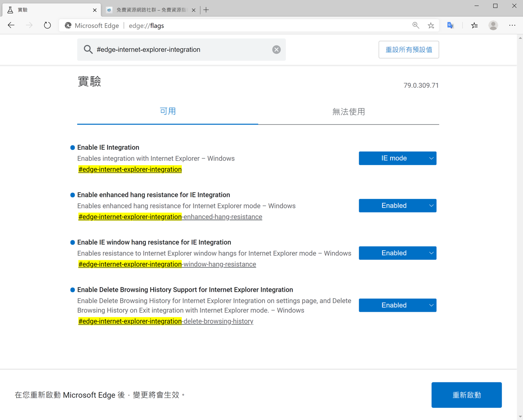523x420 pixels.
Task: Click the Edge logo in address bar
Action: 68,25
